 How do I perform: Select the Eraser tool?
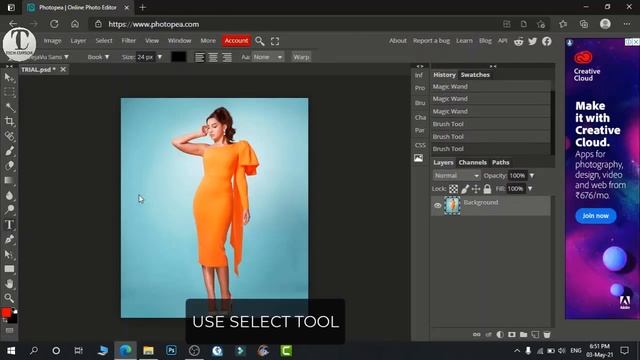point(9,166)
